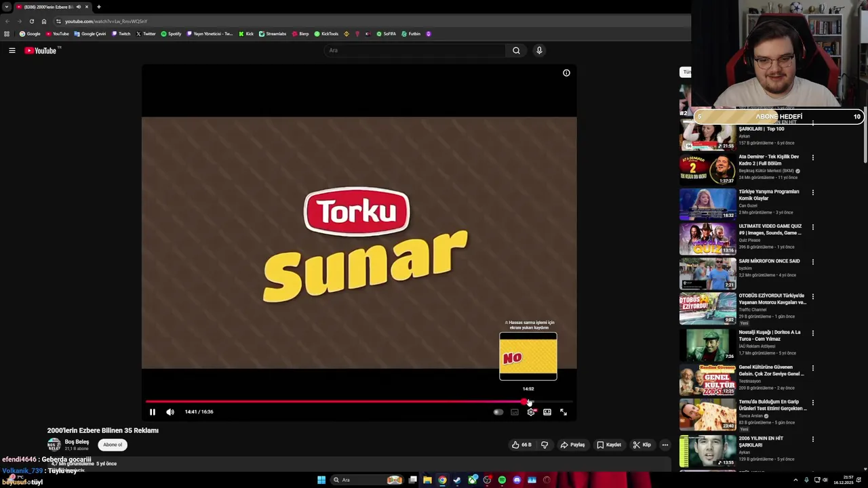Toggle subtitles in the player controls
The width and height of the screenshot is (868, 488).
point(515,412)
